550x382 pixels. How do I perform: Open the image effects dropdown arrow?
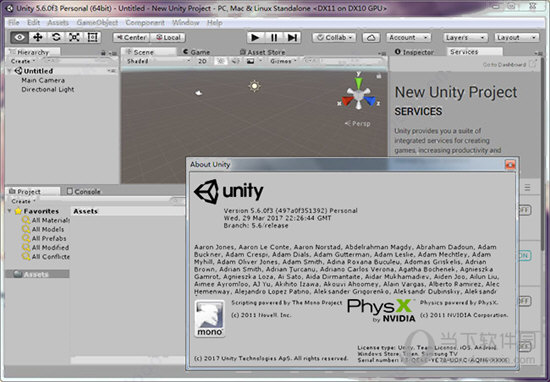tap(260, 61)
